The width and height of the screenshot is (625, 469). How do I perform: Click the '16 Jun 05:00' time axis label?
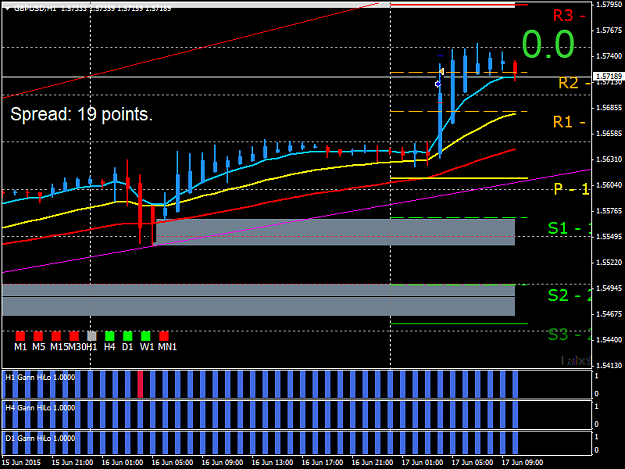[x=172, y=463]
